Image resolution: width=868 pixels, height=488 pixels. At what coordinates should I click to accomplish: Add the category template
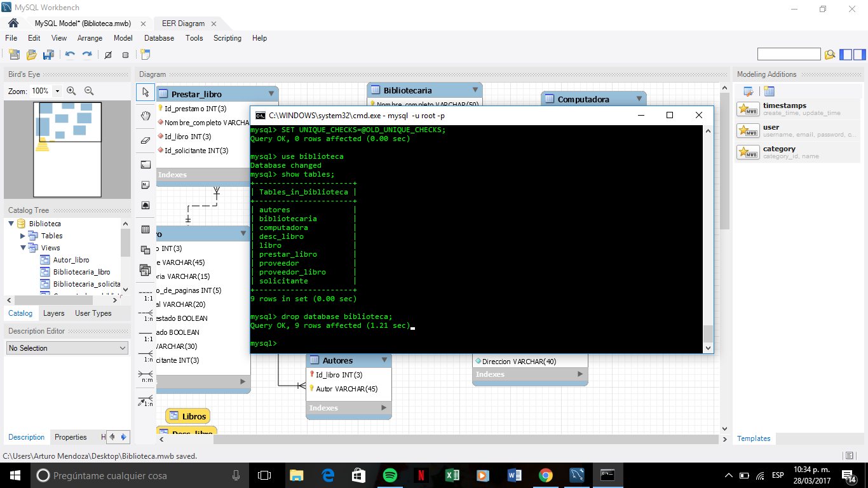(799, 152)
